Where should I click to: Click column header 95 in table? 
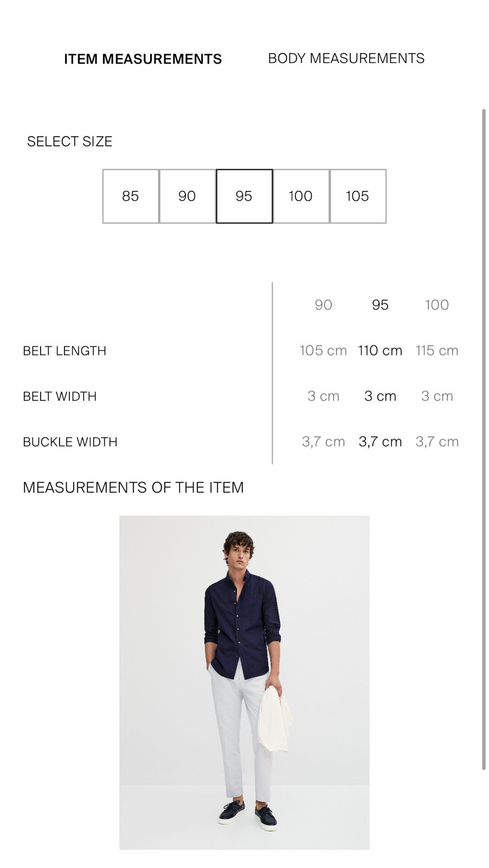(380, 305)
